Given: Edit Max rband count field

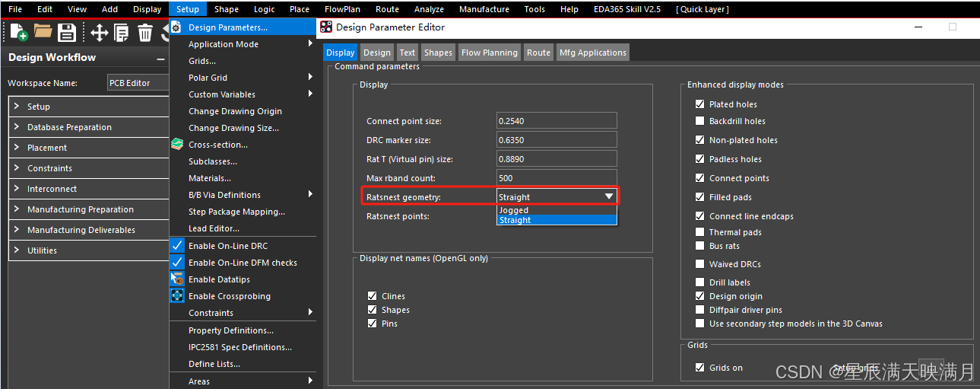Looking at the screenshot, I should [x=557, y=178].
